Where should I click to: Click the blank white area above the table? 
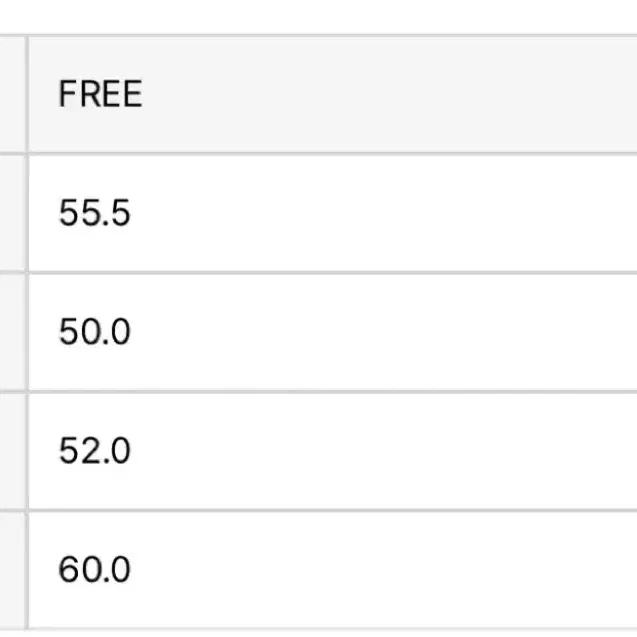point(318,17)
